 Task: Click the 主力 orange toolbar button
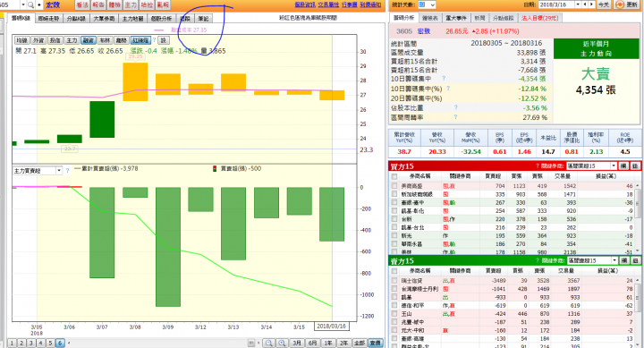tap(131, 5)
